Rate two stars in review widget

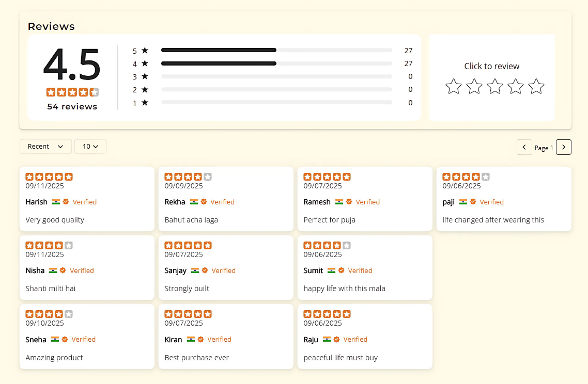point(474,86)
